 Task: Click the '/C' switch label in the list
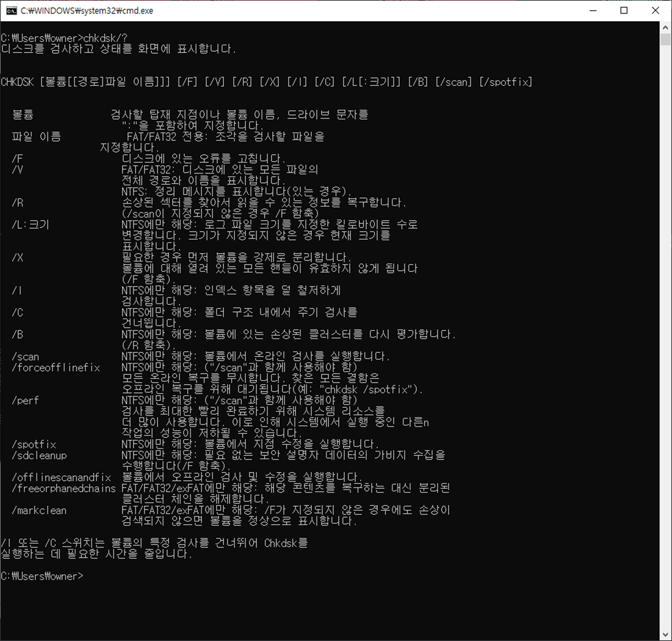[x=18, y=312]
